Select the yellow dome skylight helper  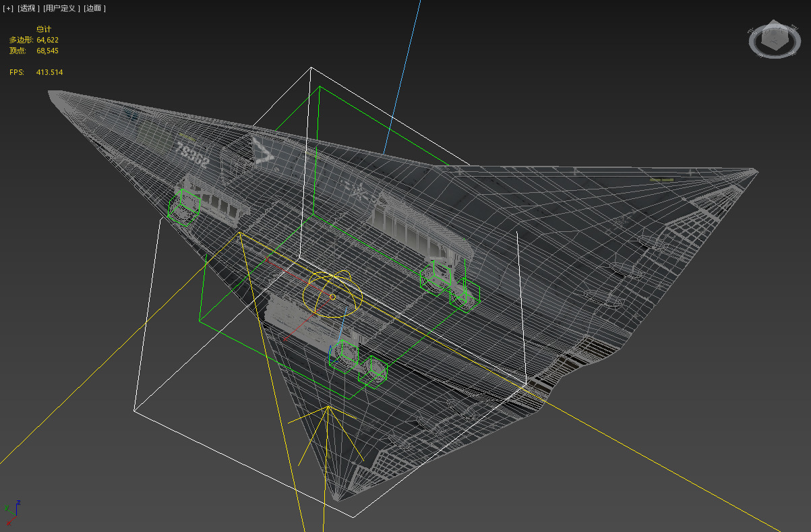click(x=333, y=293)
